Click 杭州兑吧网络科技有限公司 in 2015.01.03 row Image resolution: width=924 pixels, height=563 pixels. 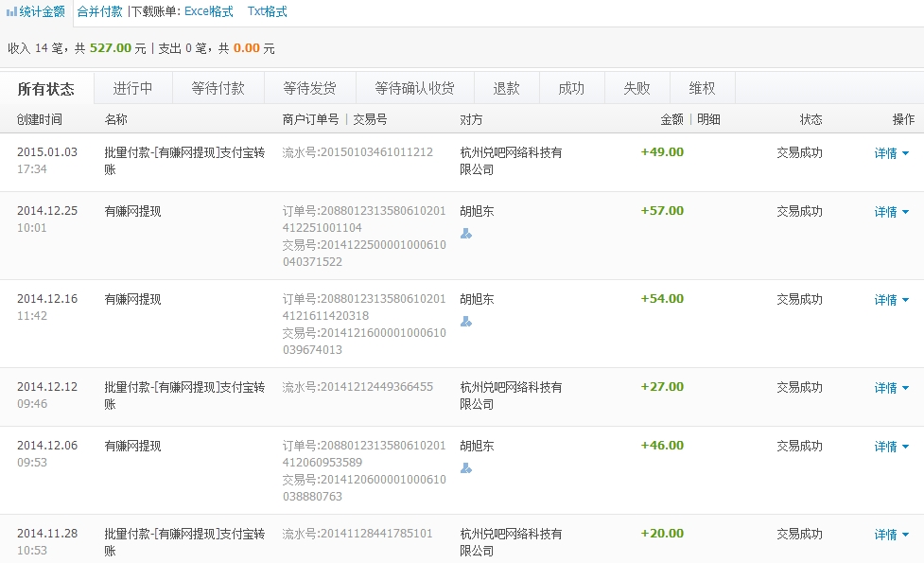pyautogui.click(x=511, y=161)
